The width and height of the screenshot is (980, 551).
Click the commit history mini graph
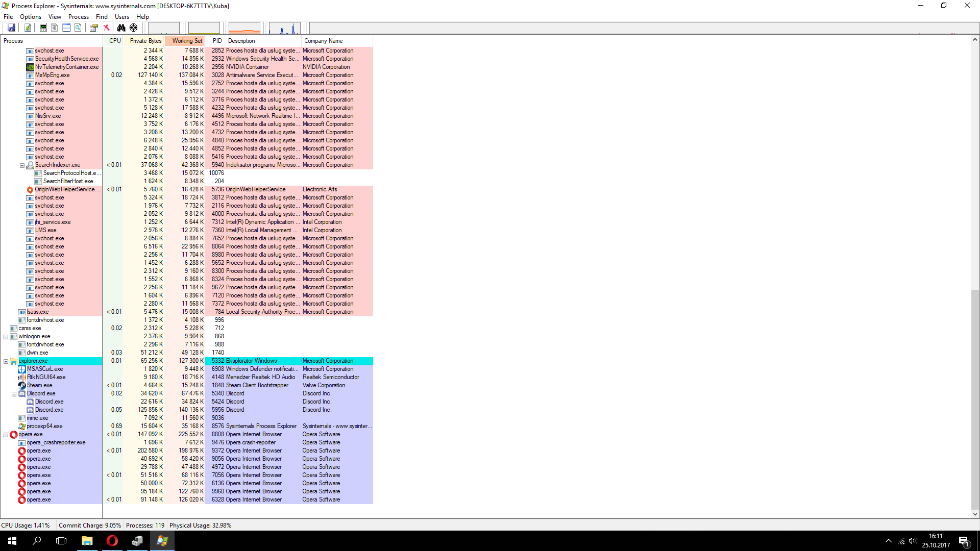[204, 28]
